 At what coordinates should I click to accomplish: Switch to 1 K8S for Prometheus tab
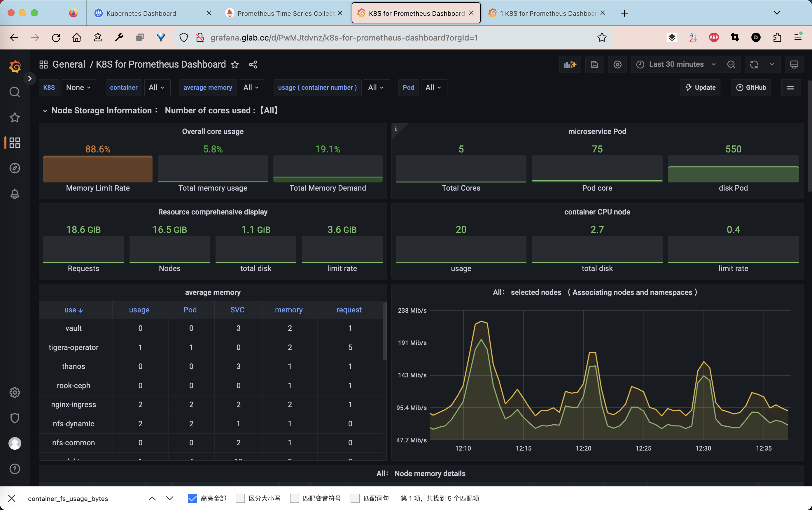[x=547, y=13]
